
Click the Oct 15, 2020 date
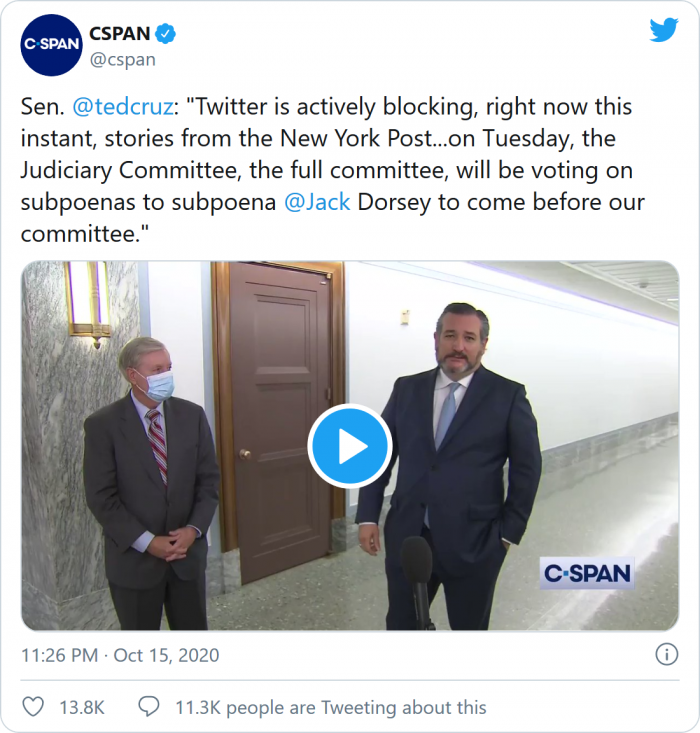pyautogui.click(x=166, y=656)
